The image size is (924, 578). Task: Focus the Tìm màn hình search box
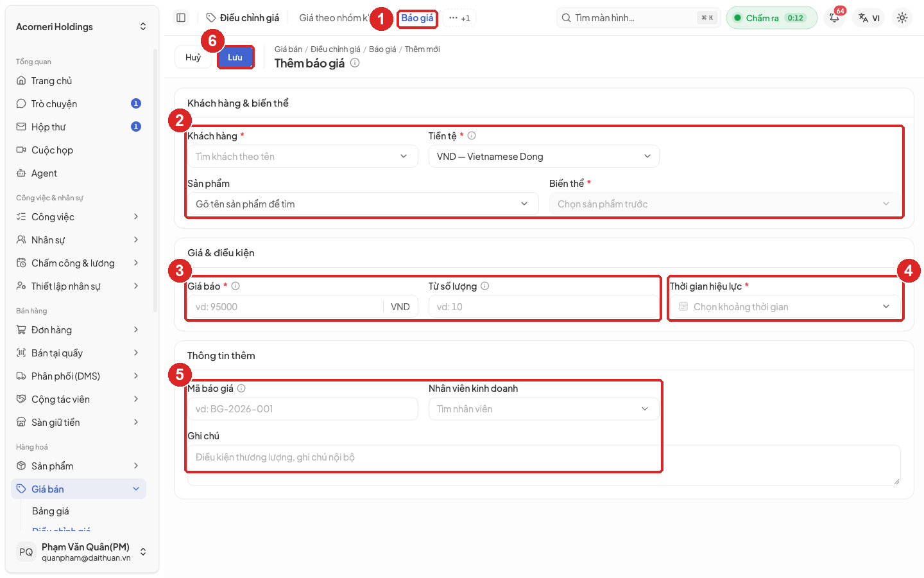(638, 18)
